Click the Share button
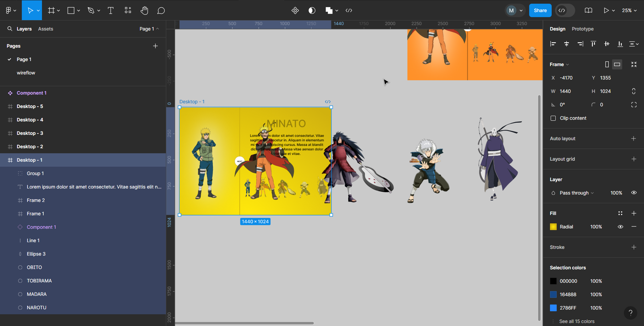Image resolution: width=644 pixels, height=326 pixels. tap(540, 10)
